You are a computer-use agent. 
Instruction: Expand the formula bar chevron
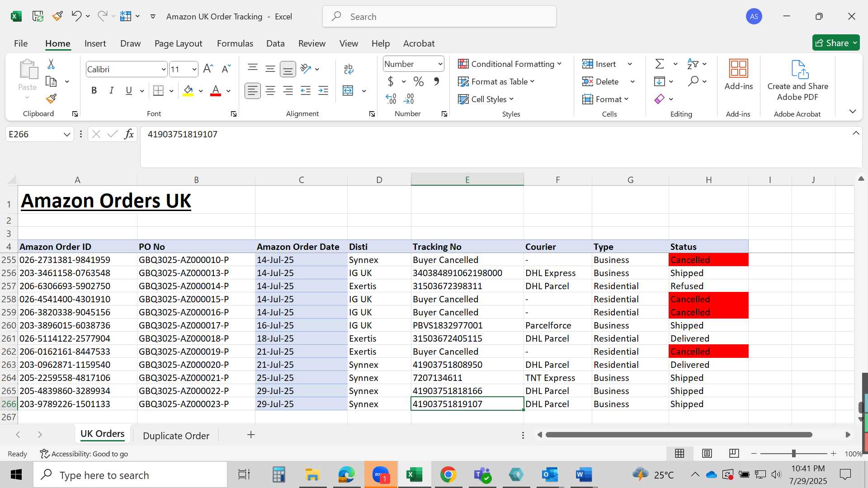(x=856, y=133)
